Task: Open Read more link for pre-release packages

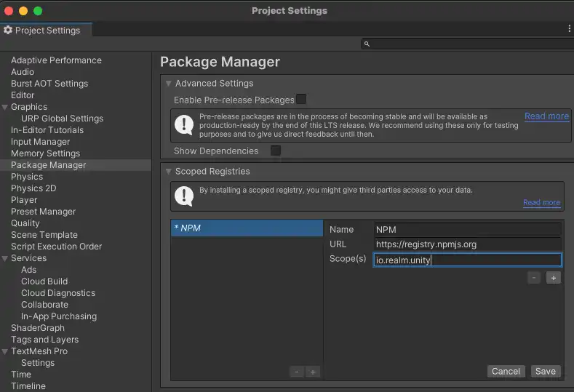Action: pyautogui.click(x=546, y=116)
